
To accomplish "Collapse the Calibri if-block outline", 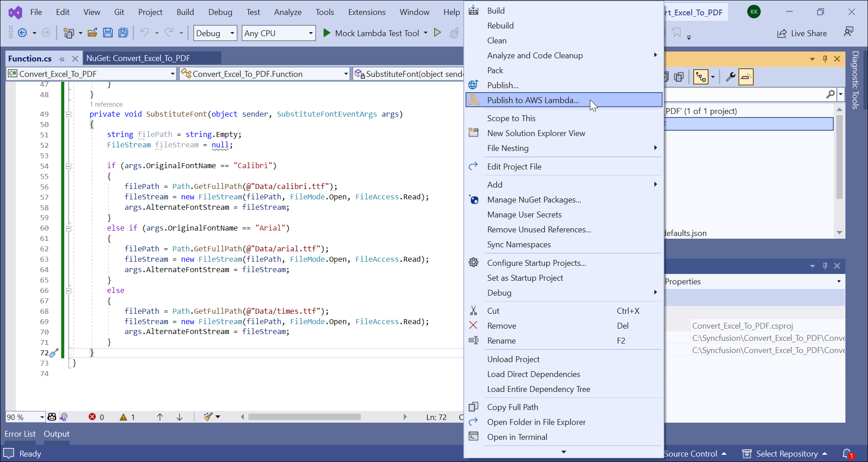I will point(69,166).
